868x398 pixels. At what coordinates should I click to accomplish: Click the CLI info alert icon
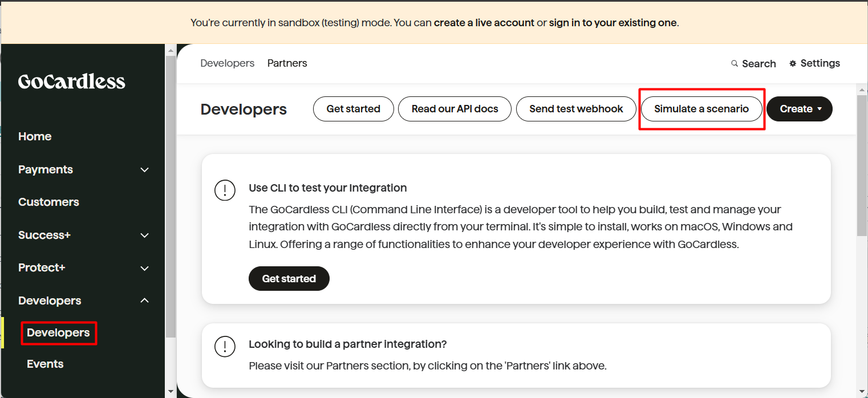[225, 190]
